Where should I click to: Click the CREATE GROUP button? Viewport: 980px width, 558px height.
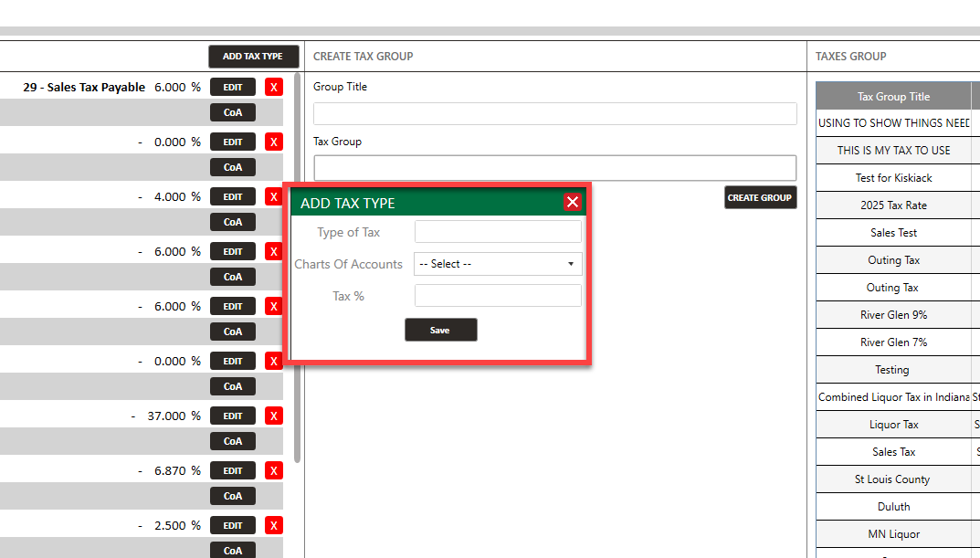760,197
